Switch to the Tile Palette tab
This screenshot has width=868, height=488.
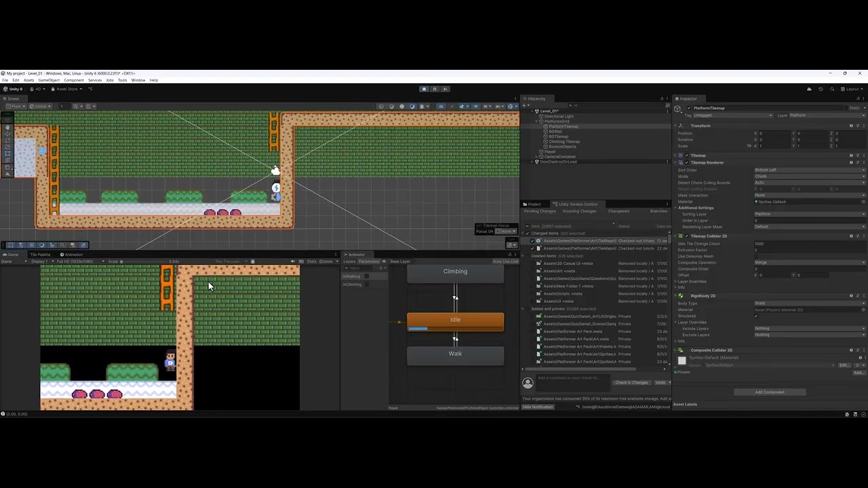click(39, 254)
